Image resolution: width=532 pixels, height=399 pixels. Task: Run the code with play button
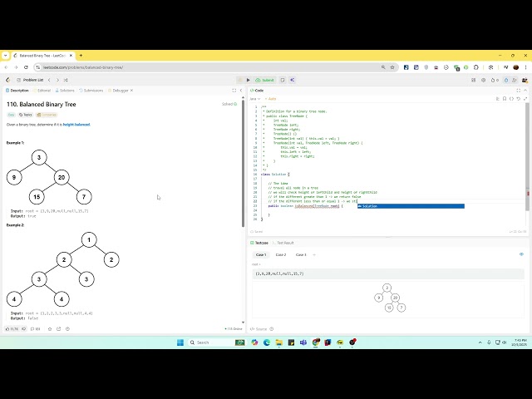point(249,80)
